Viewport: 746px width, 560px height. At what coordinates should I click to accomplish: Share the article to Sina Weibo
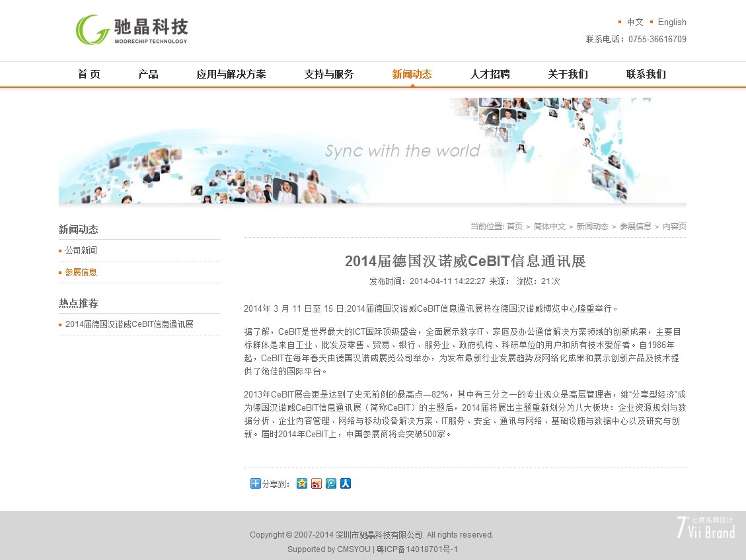click(x=317, y=483)
